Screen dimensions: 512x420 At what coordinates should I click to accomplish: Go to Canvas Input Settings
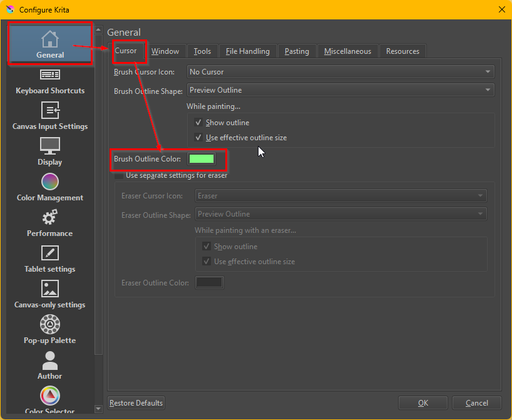[x=50, y=116]
